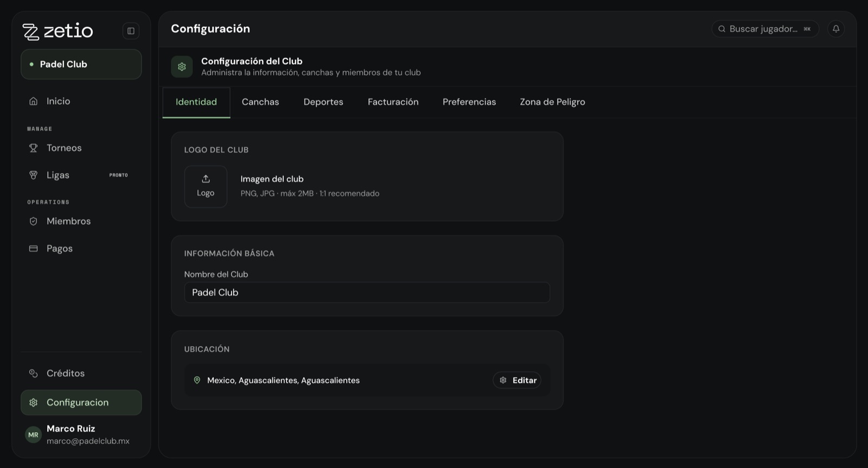Click the upload arrow icon for Logo
The height and width of the screenshot is (468, 868).
(206, 179)
